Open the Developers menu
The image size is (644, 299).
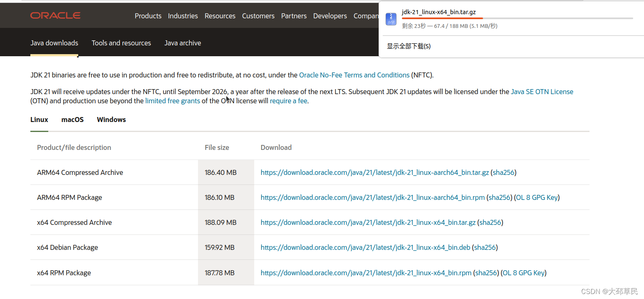point(330,16)
